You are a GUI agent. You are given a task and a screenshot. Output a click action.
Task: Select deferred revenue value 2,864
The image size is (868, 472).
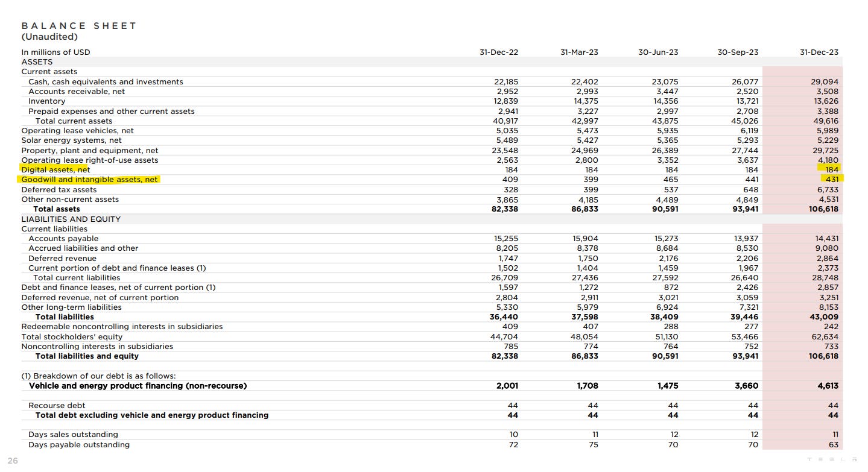(827, 259)
